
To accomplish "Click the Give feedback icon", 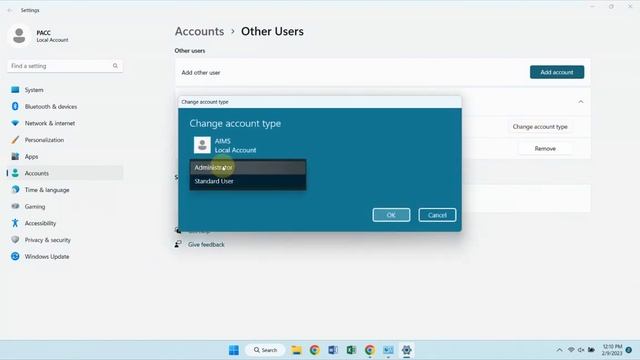I will [x=178, y=244].
